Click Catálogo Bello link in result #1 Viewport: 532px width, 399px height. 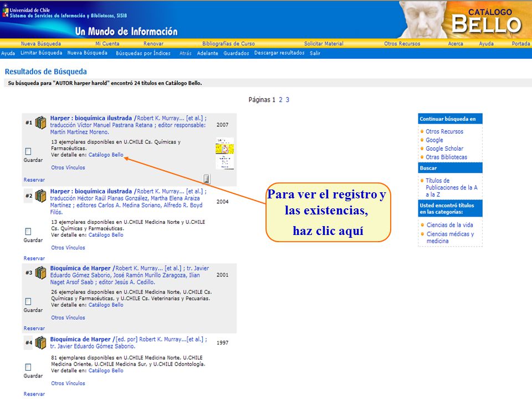coord(106,155)
